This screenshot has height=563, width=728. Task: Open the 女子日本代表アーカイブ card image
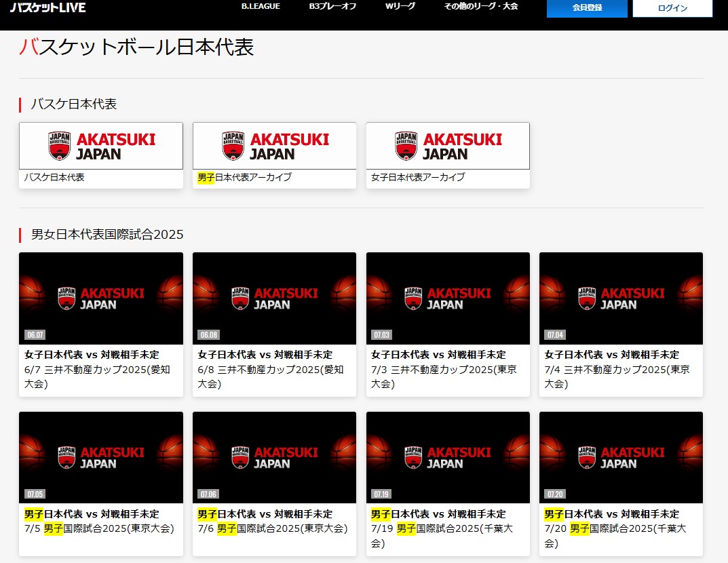point(448,146)
